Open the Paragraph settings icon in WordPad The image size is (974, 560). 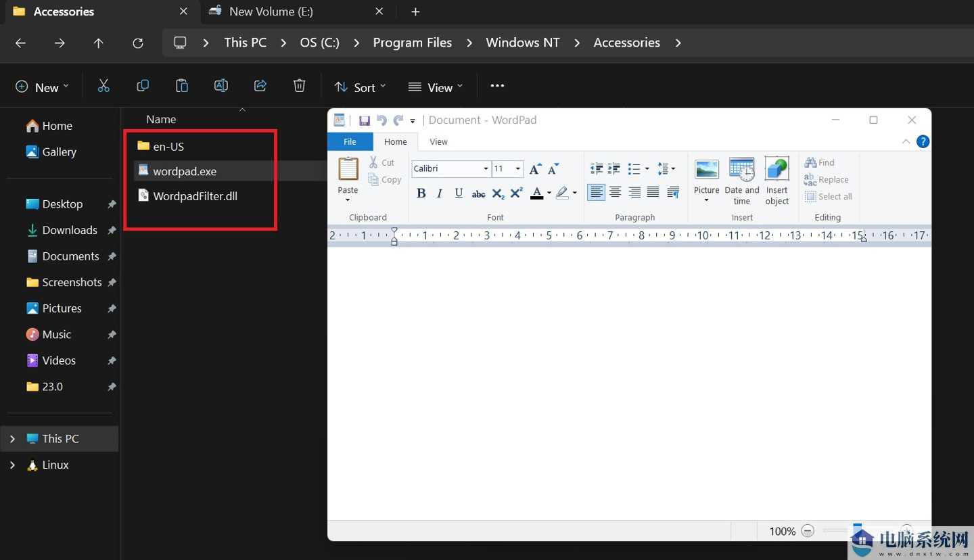673,193
